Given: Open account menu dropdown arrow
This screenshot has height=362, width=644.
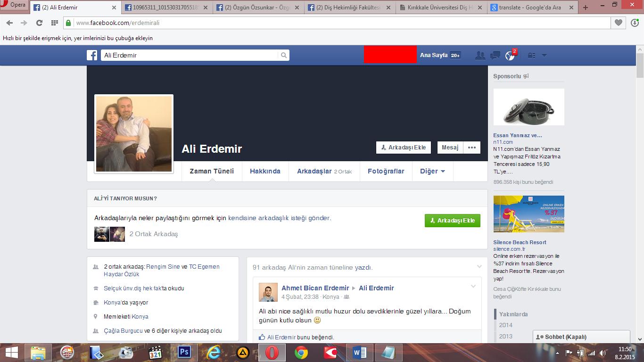Looking at the screenshot, I should (x=544, y=55).
